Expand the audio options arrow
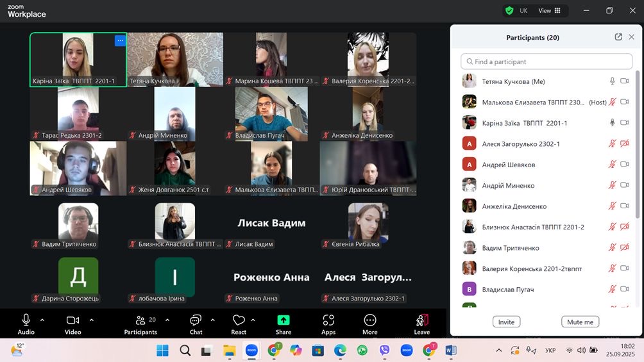The height and width of the screenshot is (362, 644). (42, 320)
